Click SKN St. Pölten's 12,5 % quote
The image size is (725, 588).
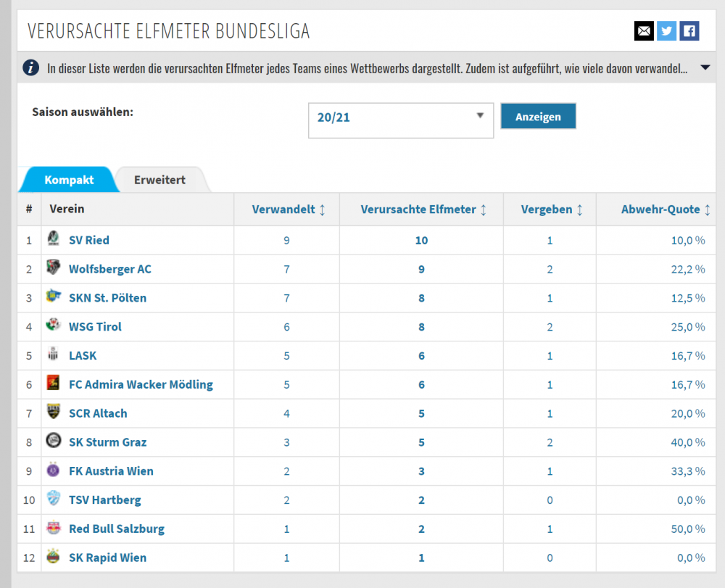click(688, 298)
